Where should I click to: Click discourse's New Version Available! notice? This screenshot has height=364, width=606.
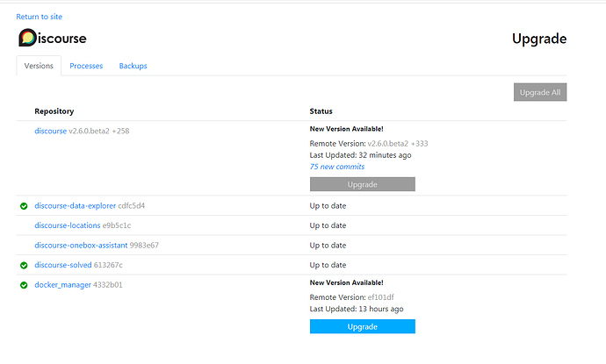[346, 129]
